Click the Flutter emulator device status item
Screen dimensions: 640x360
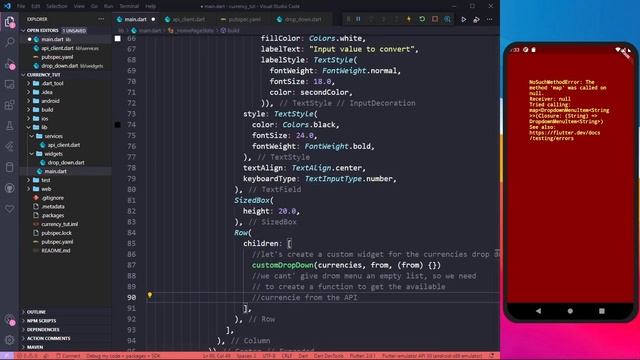pos(431,356)
